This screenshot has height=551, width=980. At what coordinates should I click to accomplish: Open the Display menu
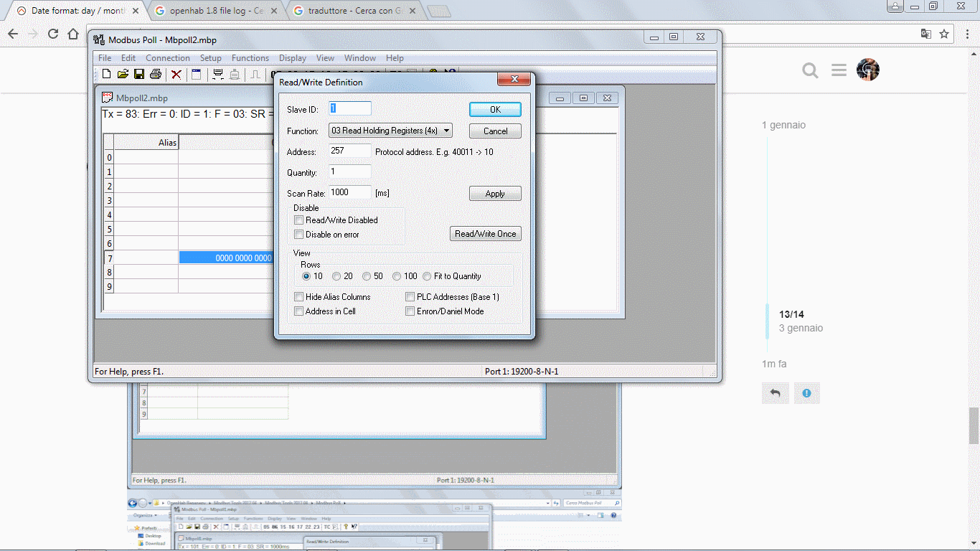(293, 58)
